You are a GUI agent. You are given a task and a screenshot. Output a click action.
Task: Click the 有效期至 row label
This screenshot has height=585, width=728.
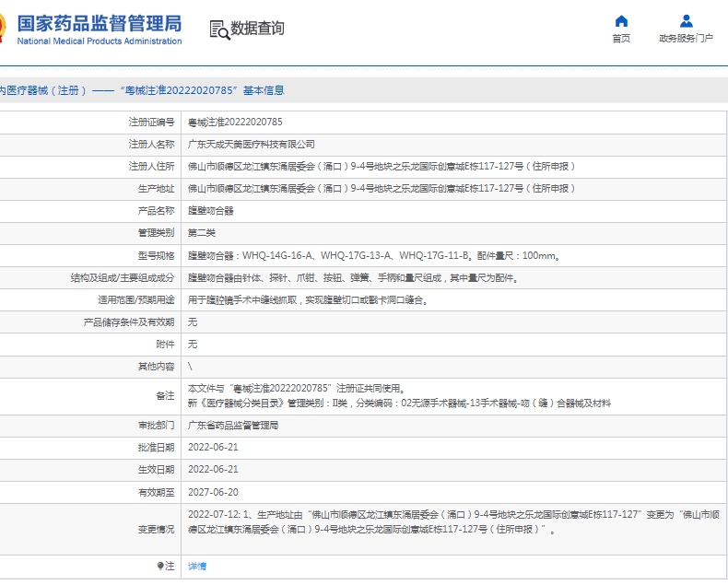[156, 492]
